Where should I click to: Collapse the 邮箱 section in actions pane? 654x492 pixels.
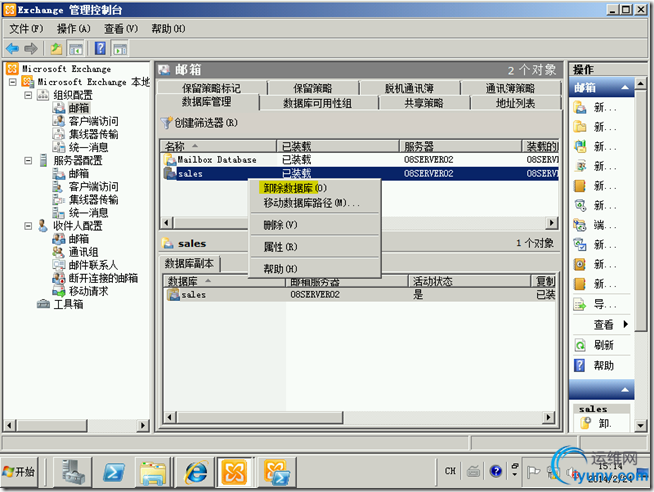tap(624, 88)
